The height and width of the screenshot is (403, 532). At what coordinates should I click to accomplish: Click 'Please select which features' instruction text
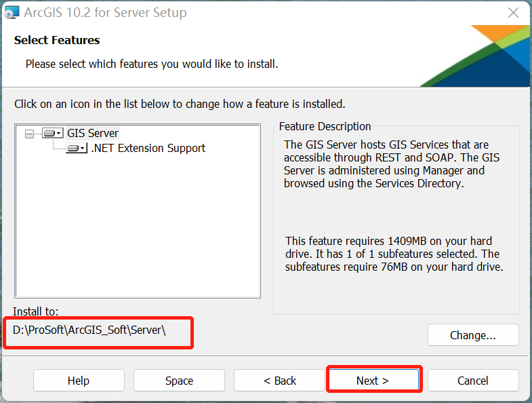tap(152, 64)
